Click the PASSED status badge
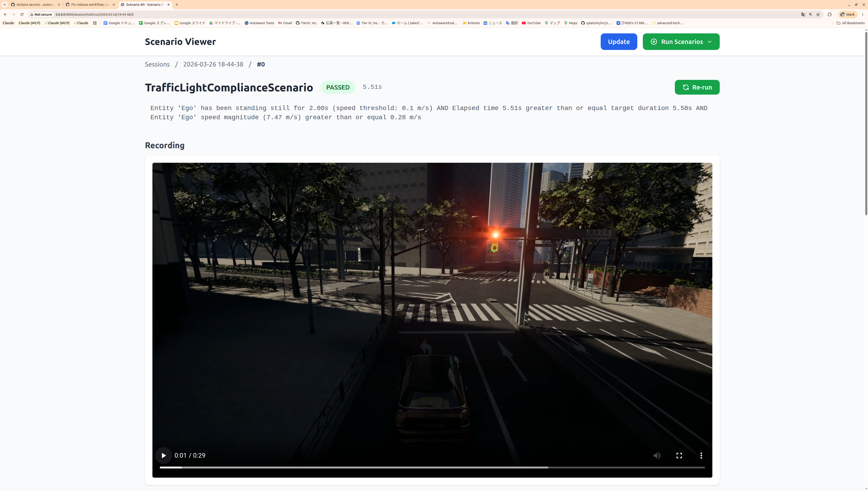The width and height of the screenshot is (868, 491). (x=338, y=87)
